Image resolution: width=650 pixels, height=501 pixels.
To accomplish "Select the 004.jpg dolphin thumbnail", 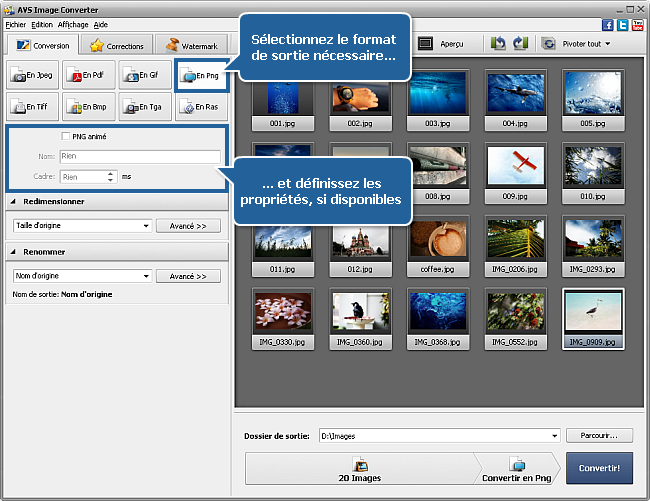I will tap(515, 100).
